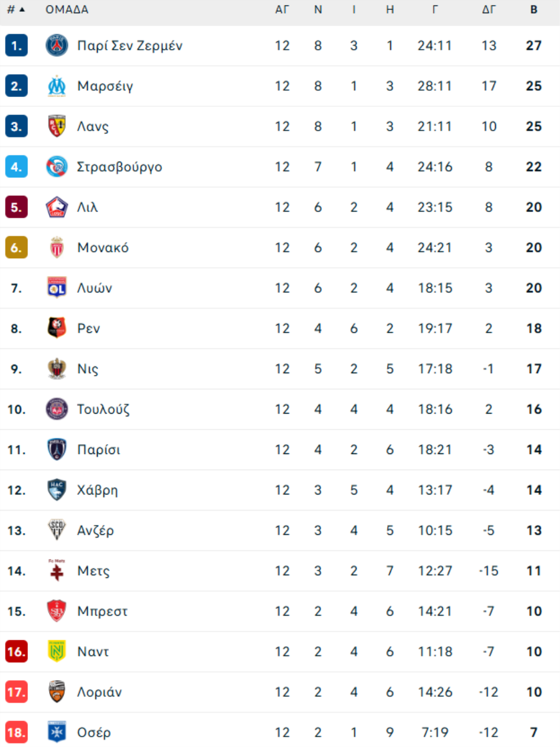Click the Strasbourg team badge
560x747 pixels.
(57, 167)
